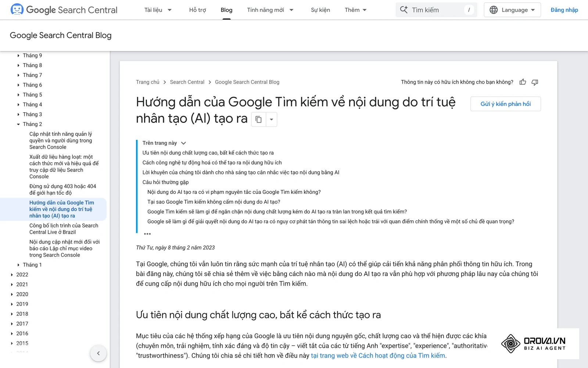Select the Blog tab
Screen dimensions: 588x368
tap(226, 10)
